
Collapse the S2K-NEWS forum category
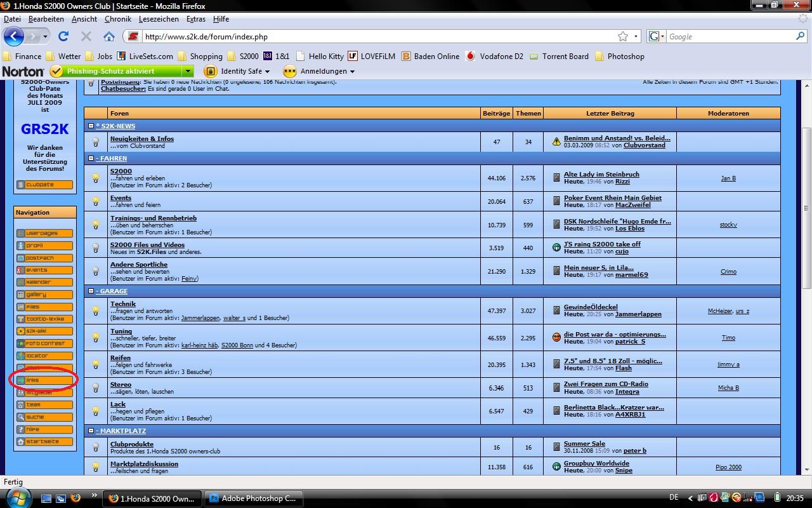click(91, 126)
